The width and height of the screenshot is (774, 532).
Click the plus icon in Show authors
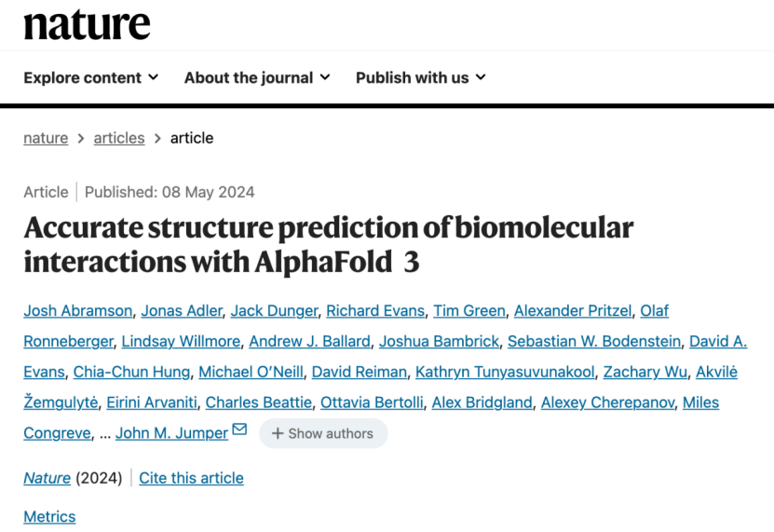tap(278, 433)
